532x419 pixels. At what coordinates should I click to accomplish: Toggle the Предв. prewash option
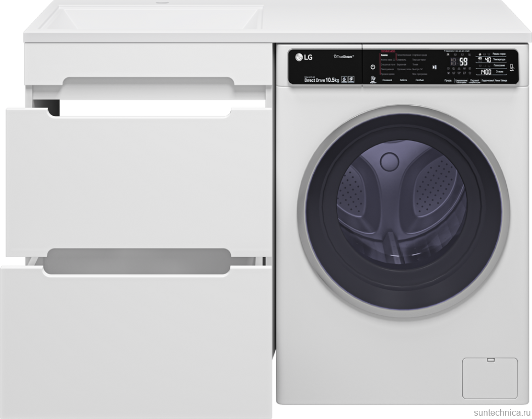pos(448,81)
